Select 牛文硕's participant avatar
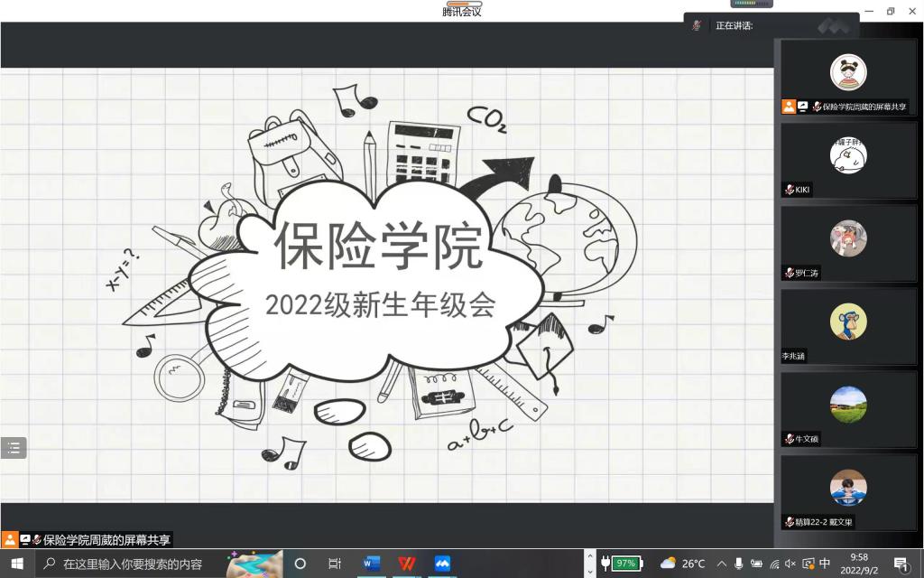 click(x=848, y=405)
